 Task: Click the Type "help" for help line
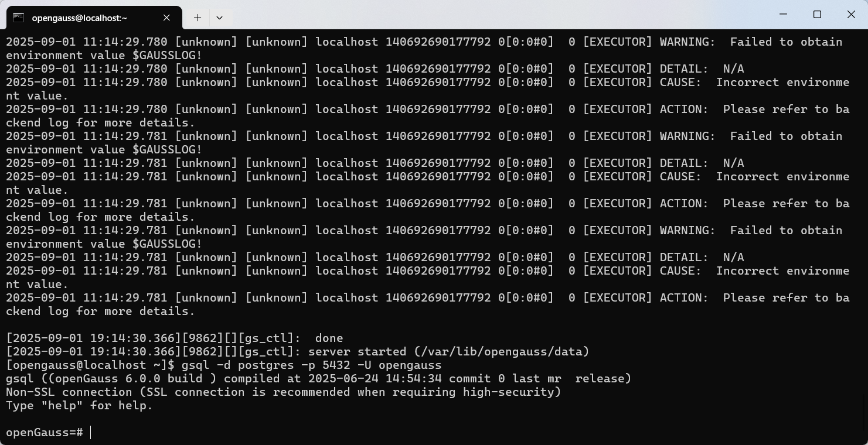[79, 405]
